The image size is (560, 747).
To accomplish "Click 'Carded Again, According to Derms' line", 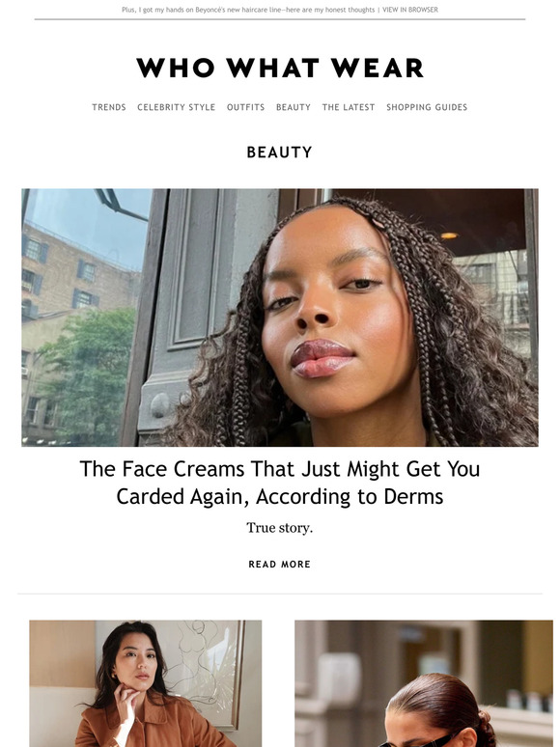I will [280, 496].
